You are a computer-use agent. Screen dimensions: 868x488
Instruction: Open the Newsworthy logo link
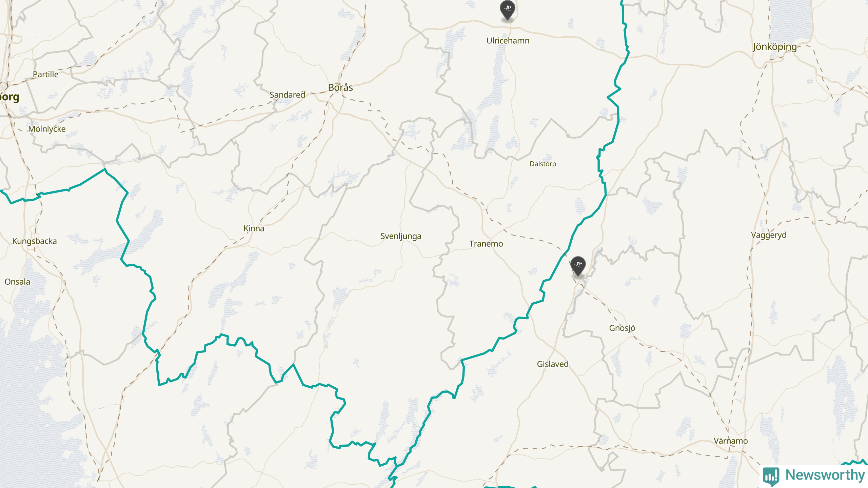coord(814,475)
